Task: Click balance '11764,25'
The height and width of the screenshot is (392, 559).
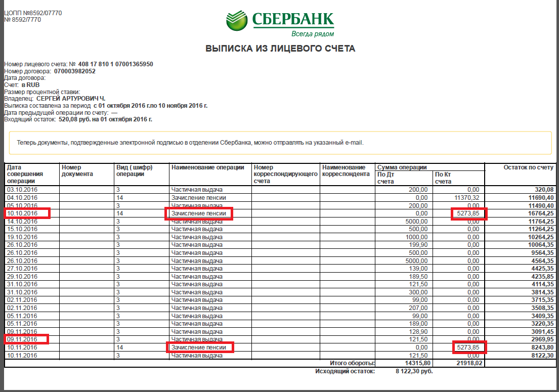Action: point(541,222)
